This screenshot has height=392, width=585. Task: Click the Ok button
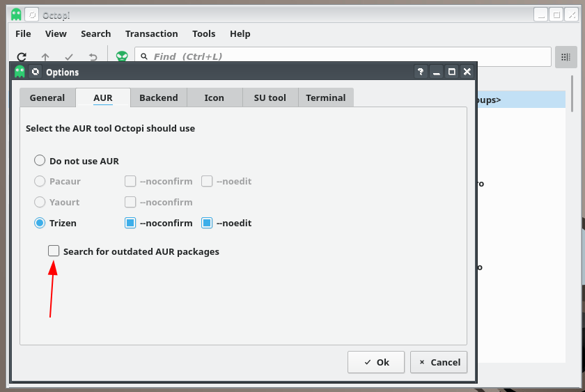pyautogui.click(x=376, y=362)
